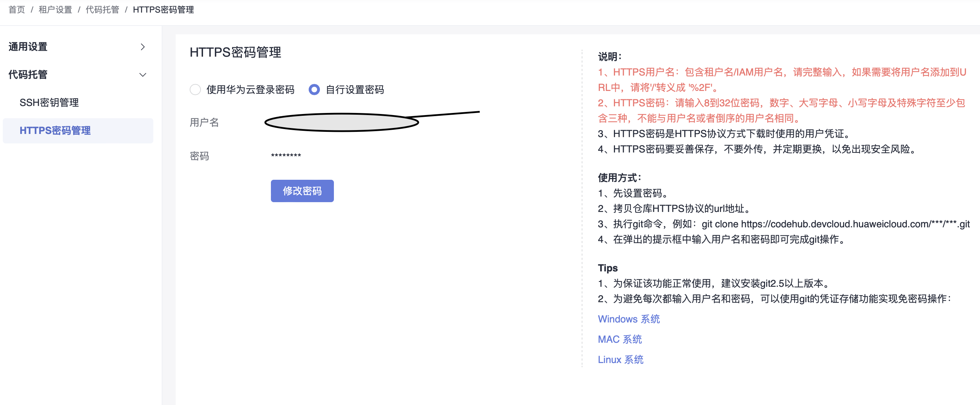Click the masked 密码 asterisks value
Image resolution: width=980 pixels, height=405 pixels.
(x=286, y=156)
